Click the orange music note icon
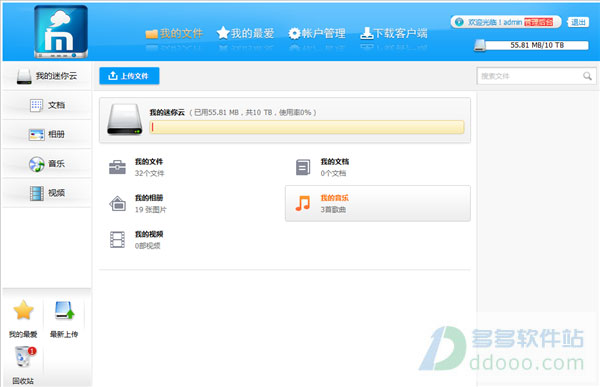This screenshot has height=387, width=600. [303, 203]
